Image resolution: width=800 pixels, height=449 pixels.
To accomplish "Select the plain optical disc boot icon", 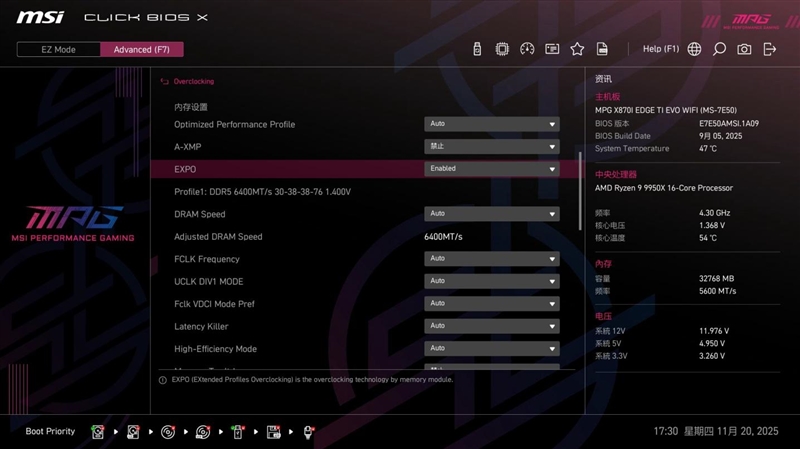I will click(168, 432).
